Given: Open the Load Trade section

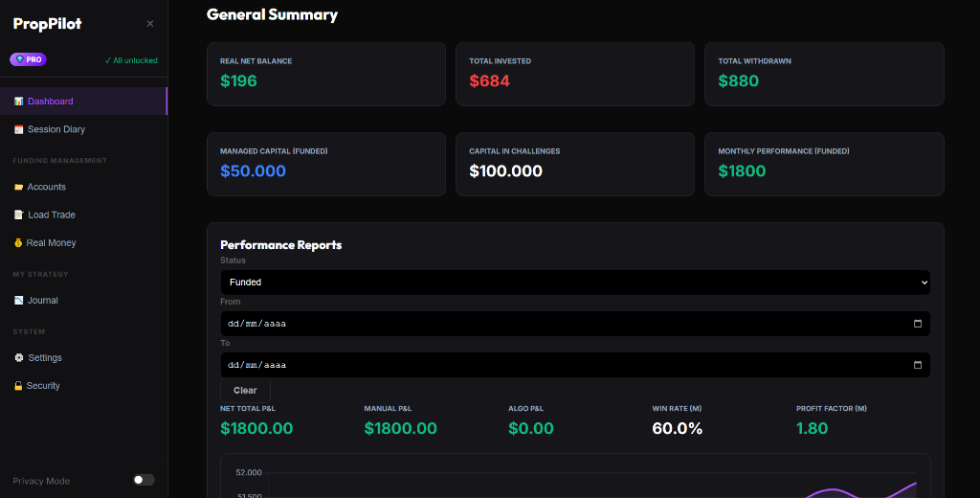Looking at the screenshot, I should click(x=84, y=215).
